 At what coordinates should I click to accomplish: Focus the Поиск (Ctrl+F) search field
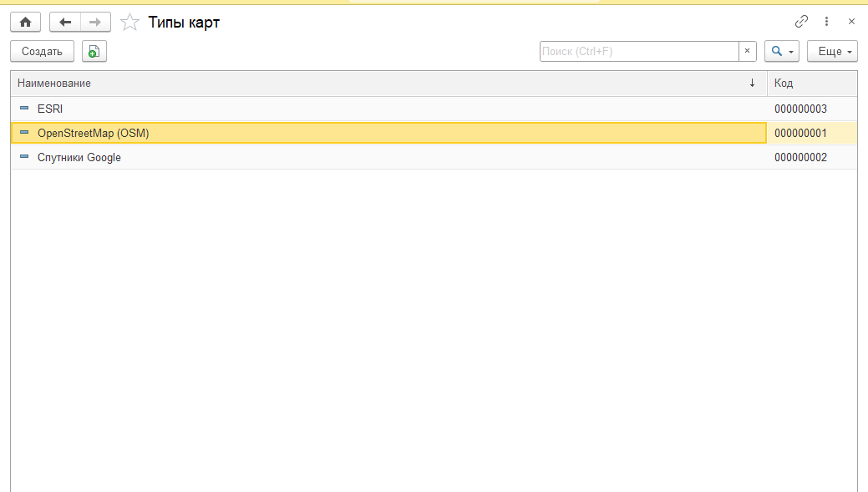(x=639, y=52)
